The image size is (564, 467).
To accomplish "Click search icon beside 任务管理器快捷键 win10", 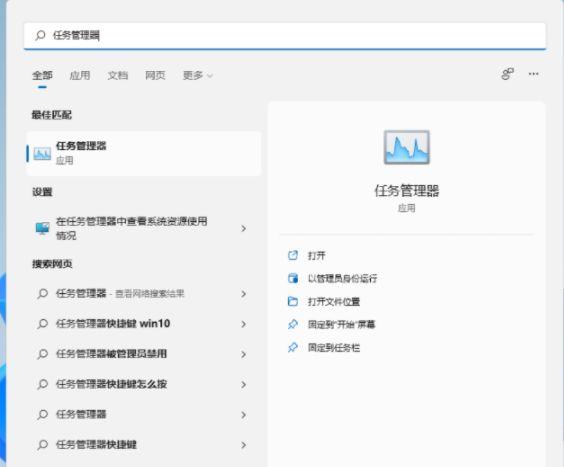I will (x=42, y=324).
